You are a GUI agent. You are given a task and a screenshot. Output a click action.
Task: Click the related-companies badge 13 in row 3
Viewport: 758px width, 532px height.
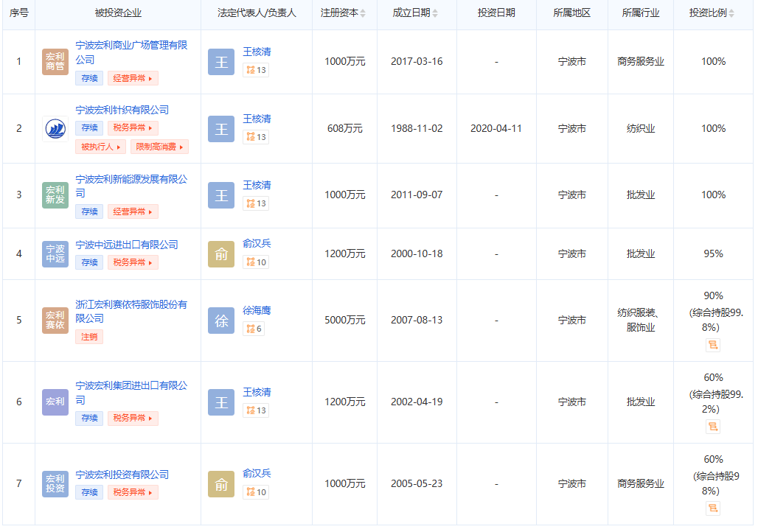[x=256, y=203]
